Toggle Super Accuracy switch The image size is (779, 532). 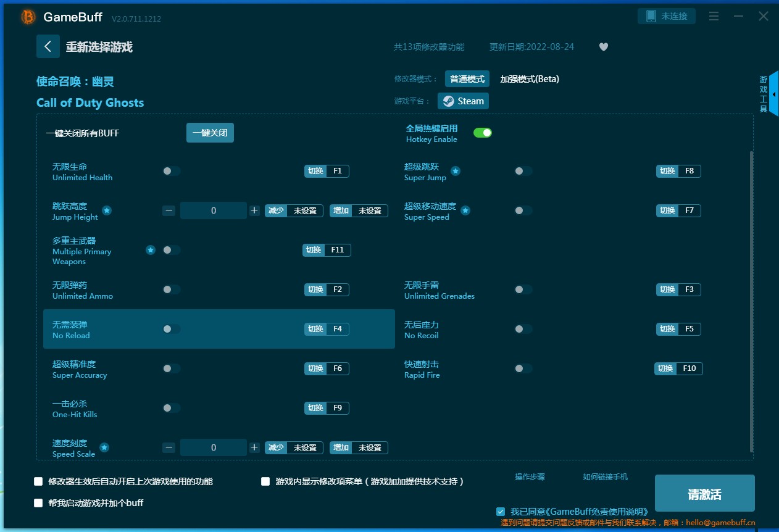pos(172,368)
